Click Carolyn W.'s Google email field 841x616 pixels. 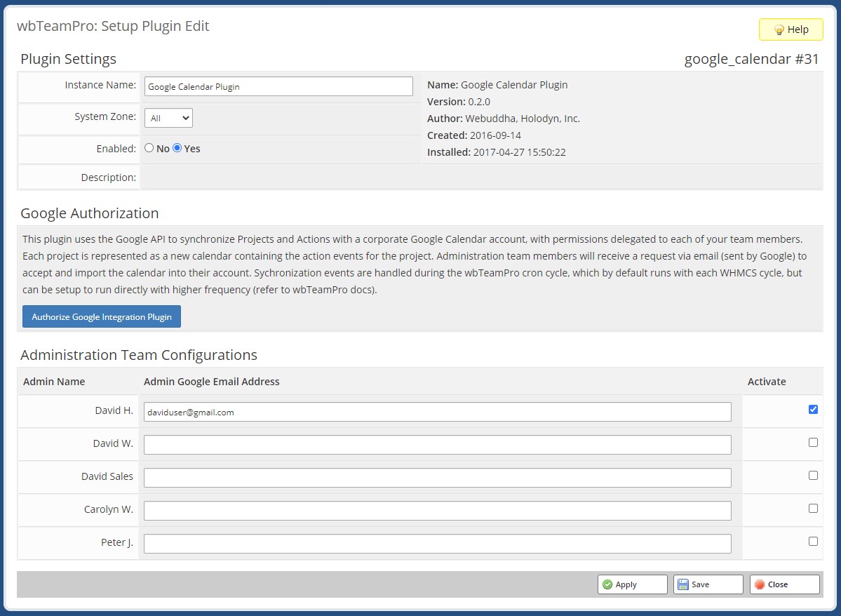tap(436, 510)
